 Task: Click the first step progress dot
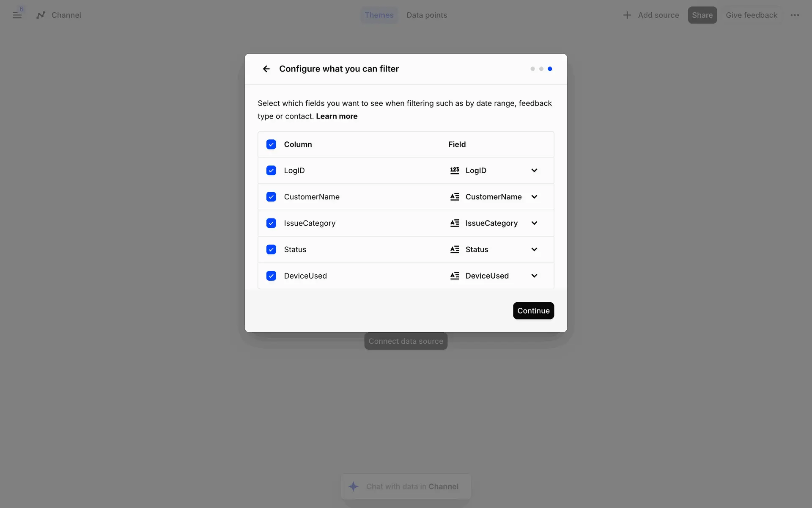532,69
